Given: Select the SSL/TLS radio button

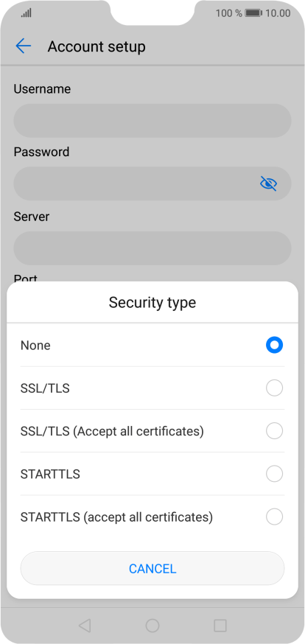Looking at the screenshot, I should point(274,388).
